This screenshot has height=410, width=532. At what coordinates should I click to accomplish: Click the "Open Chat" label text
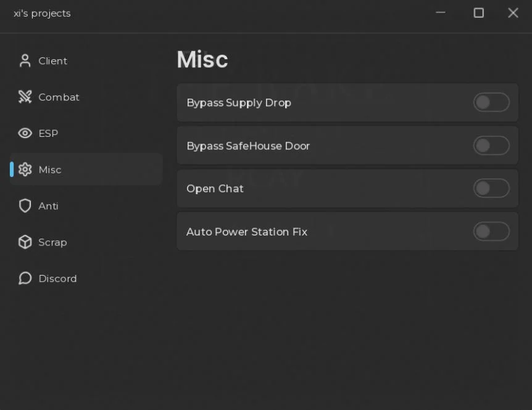pyautogui.click(x=215, y=189)
